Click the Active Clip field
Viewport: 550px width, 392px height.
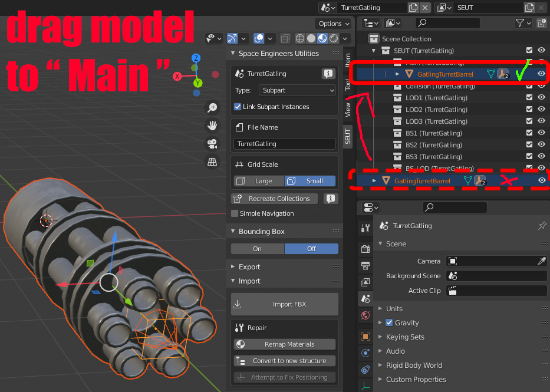(x=496, y=291)
